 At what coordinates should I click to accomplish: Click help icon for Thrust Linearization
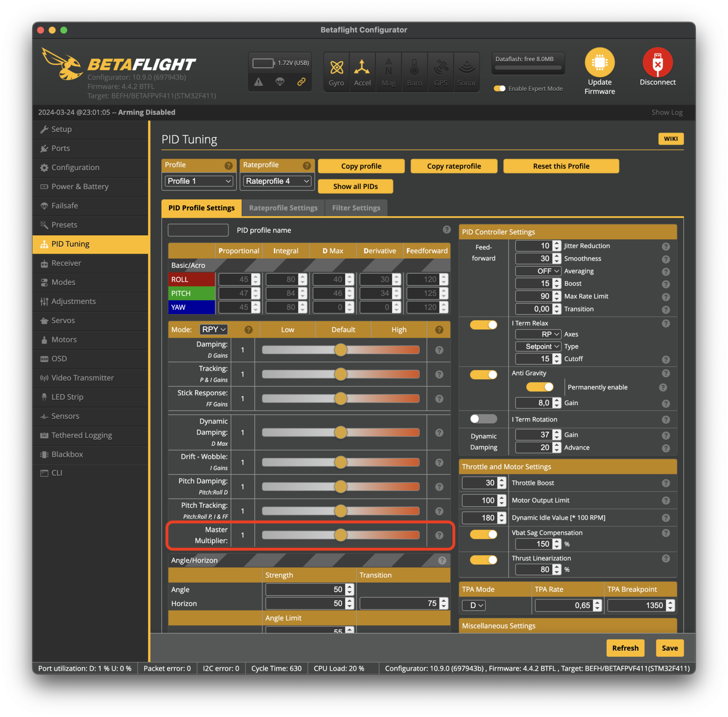click(x=666, y=558)
